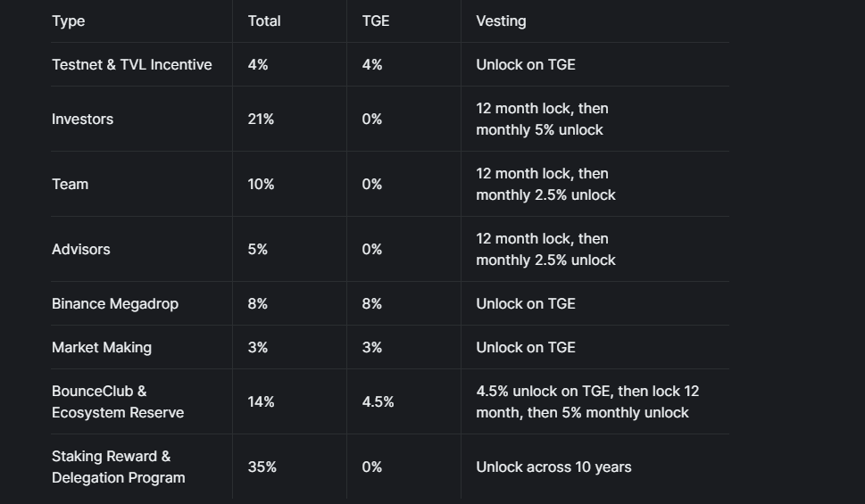Click the 4.5% TGE value
The height and width of the screenshot is (504, 865).
378,401
